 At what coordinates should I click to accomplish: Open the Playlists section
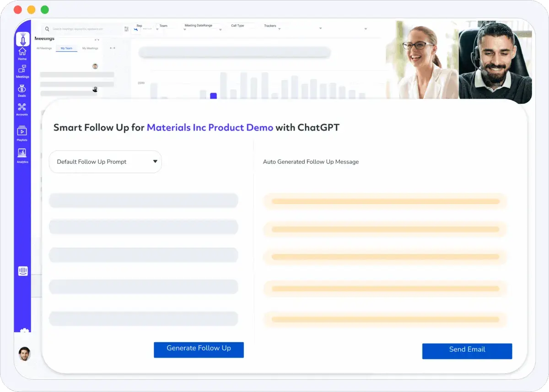point(22,133)
